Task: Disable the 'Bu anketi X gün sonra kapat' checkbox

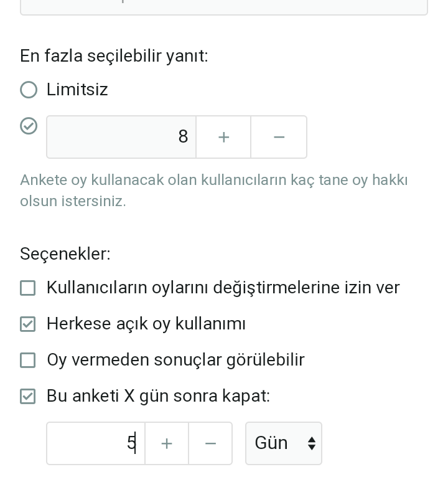Action: point(28,396)
